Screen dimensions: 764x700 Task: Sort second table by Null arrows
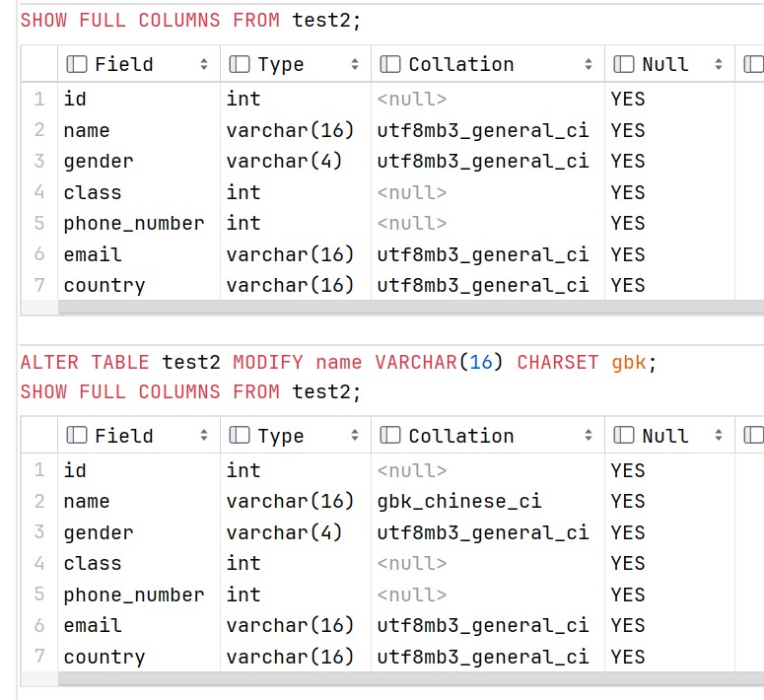719,436
